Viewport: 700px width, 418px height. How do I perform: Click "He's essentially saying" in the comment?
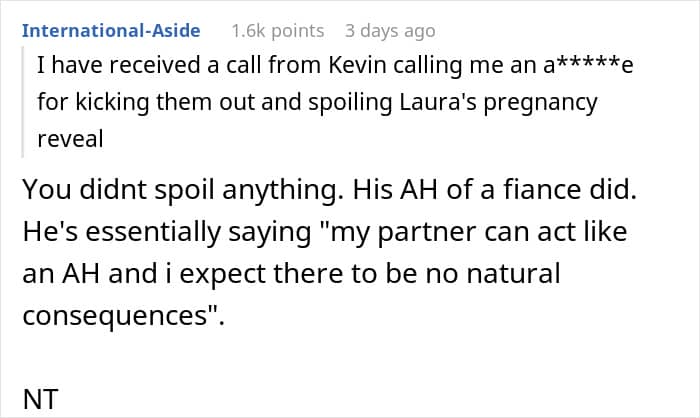(167, 232)
